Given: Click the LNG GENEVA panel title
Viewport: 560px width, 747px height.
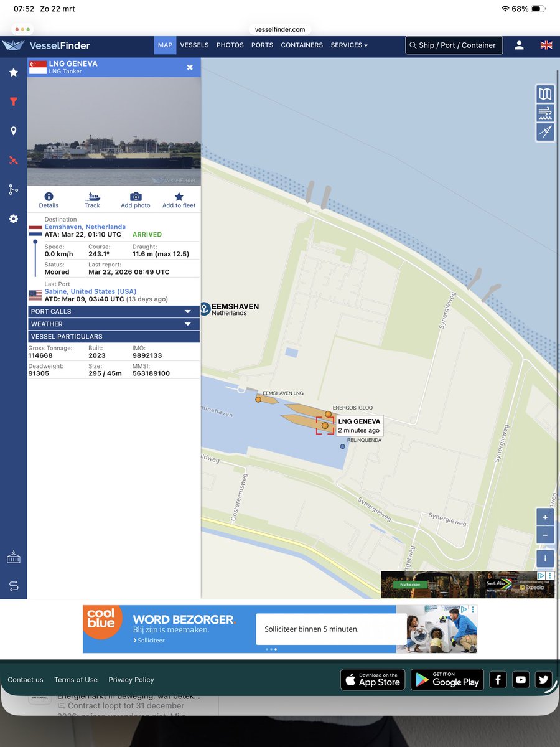Looking at the screenshot, I should [73, 63].
